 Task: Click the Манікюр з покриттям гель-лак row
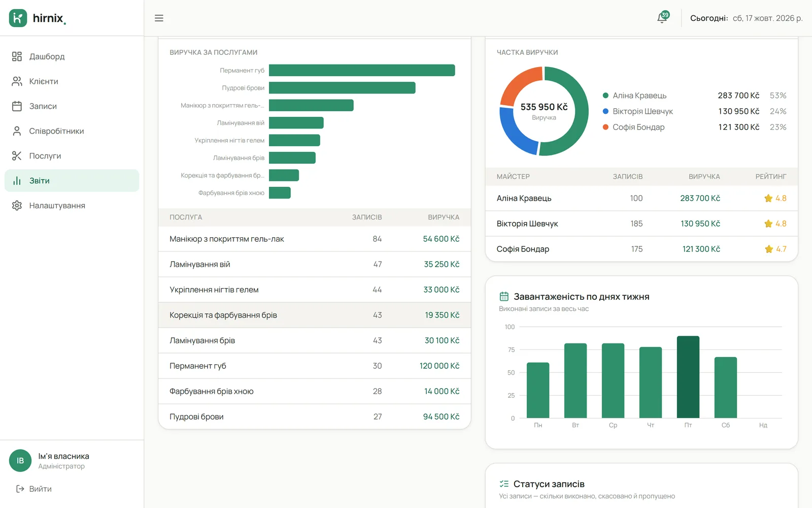pyautogui.click(x=315, y=239)
